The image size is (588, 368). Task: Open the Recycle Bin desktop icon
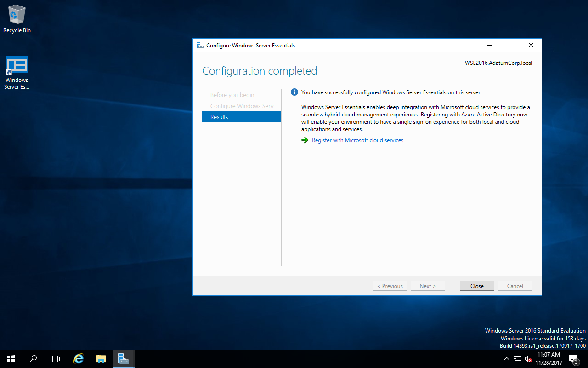[17, 19]
